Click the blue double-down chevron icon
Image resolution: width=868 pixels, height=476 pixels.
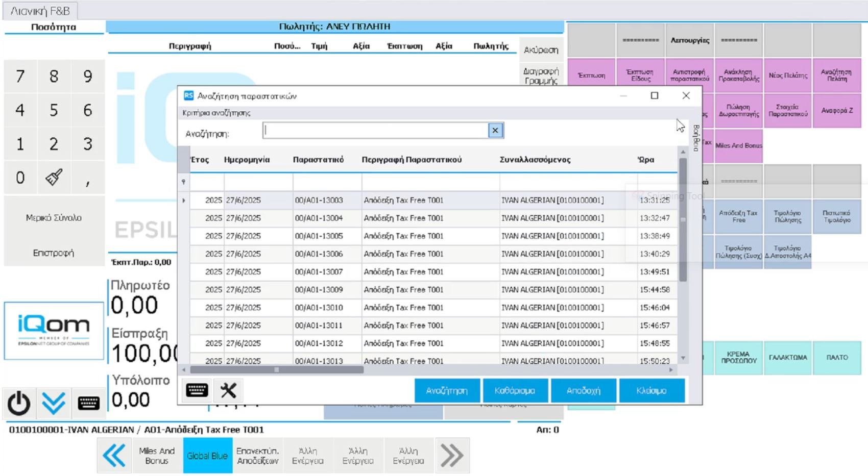coord(54,403)
